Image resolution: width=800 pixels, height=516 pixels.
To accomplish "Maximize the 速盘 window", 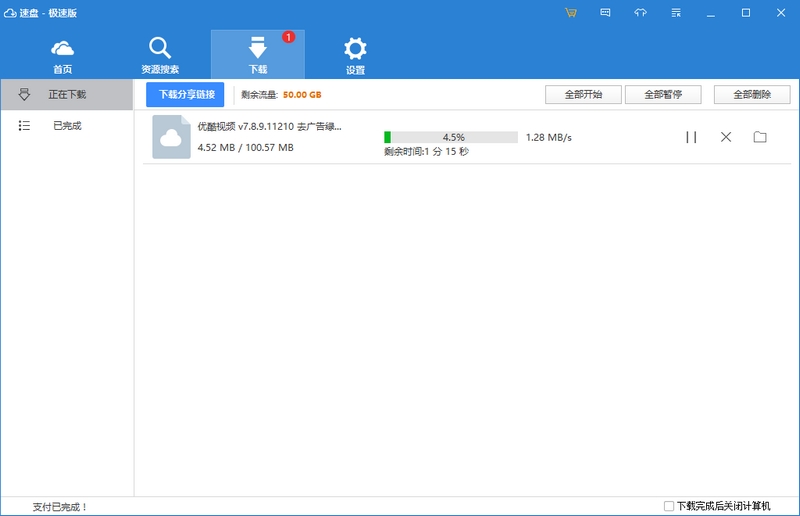I will [745, 13].
